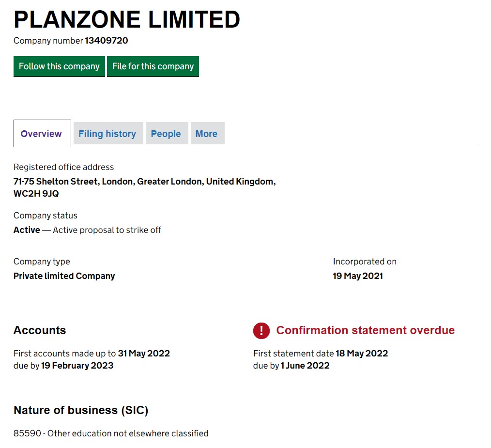Click the Accounts section heading
The width and height of the screenshot is (491, 448).
pos(40,330)
